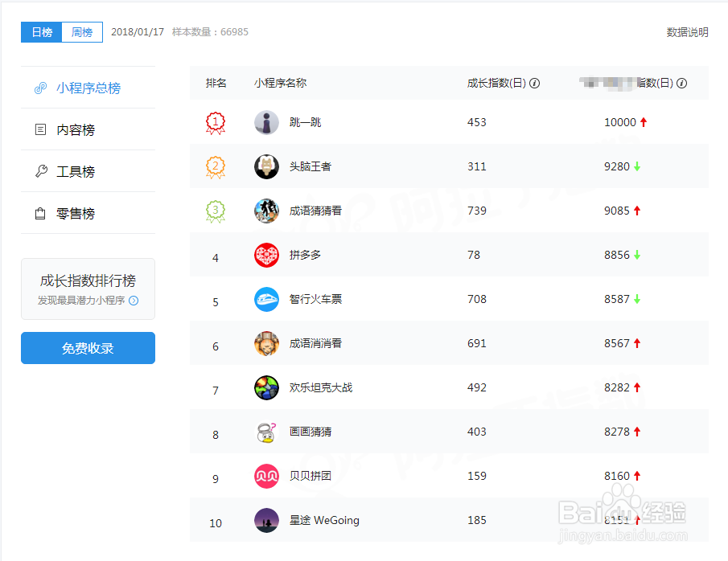The image size is (728, 561).
Task: Click the 画画猜猜 astronaut icon
Action: pos(266,432)
